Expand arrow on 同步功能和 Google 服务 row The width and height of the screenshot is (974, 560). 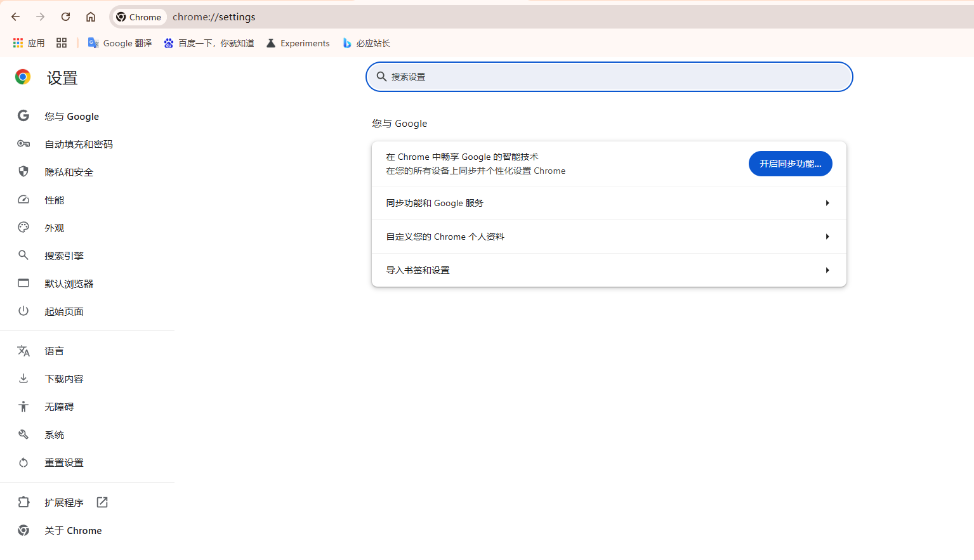[827, 203]
